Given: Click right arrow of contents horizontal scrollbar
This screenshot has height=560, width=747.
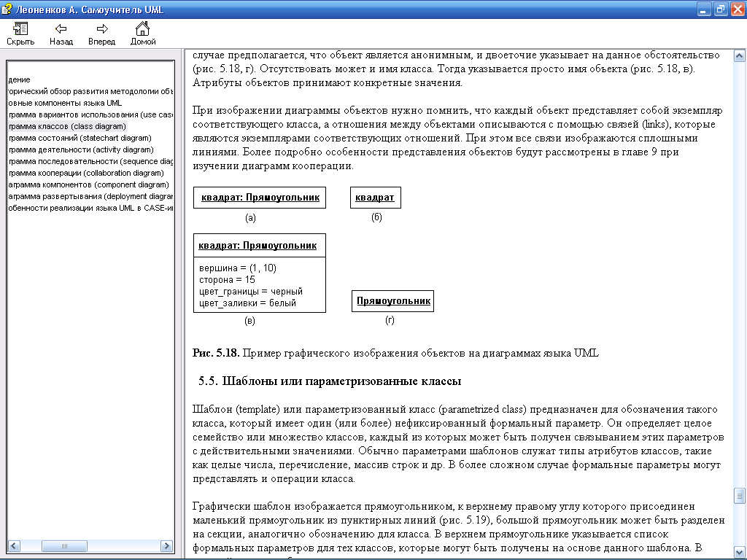Looking at the screenshot, I should [x=167, y=545].
